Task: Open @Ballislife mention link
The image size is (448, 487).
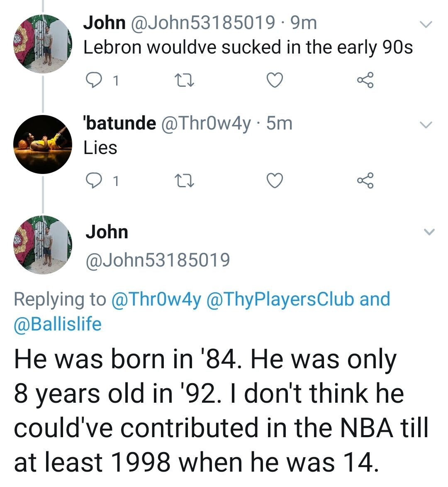Action: (58, 324)
